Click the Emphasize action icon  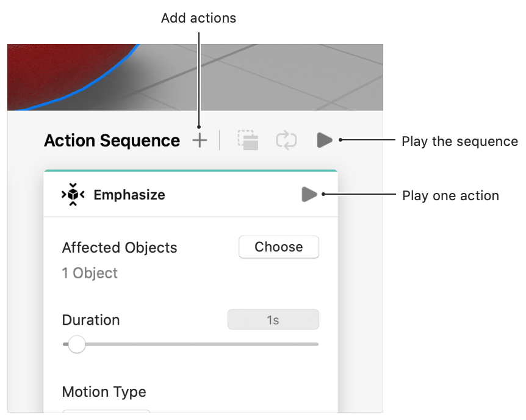tap(73, 195)
